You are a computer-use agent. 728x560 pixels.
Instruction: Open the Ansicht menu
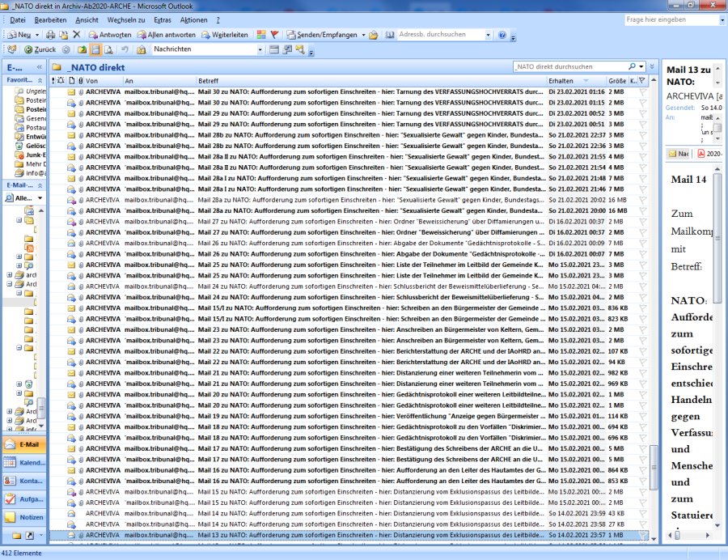click(87, 20)
